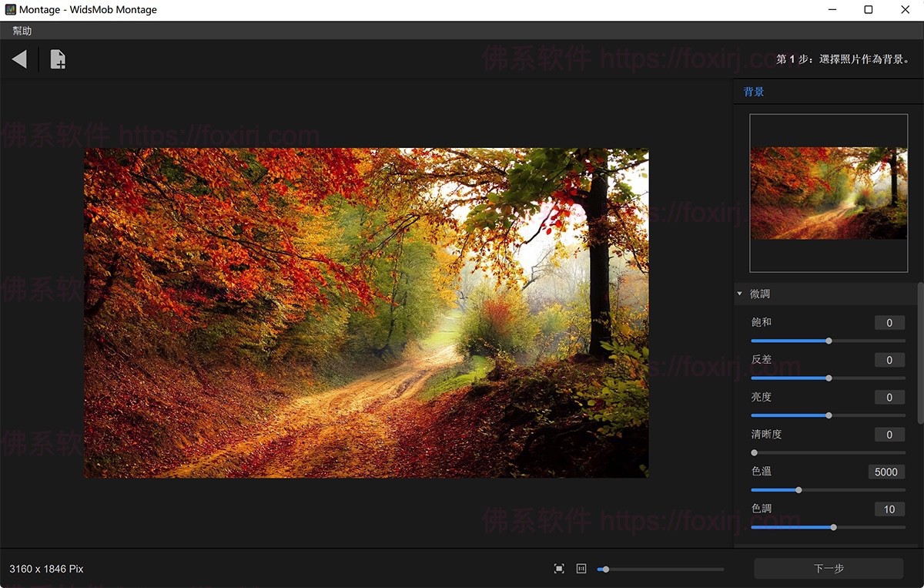Screen dimensions: 924x588
Task: Open the 幫助 menu
Action: (22, 31)
